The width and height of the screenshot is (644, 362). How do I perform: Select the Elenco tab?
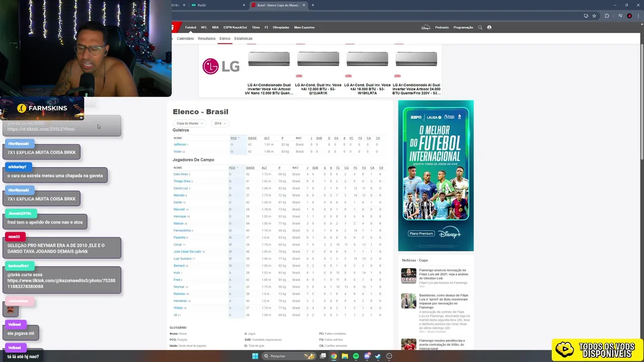225,38
